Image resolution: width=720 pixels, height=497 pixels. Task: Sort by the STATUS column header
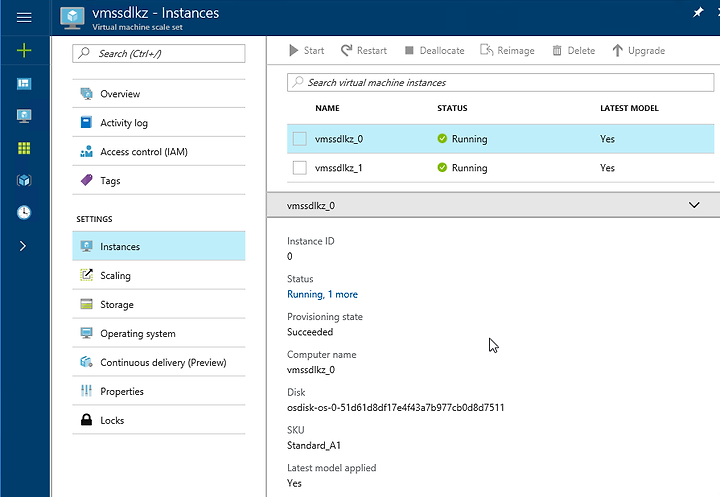pyautogui.click(x=452, y=108)
